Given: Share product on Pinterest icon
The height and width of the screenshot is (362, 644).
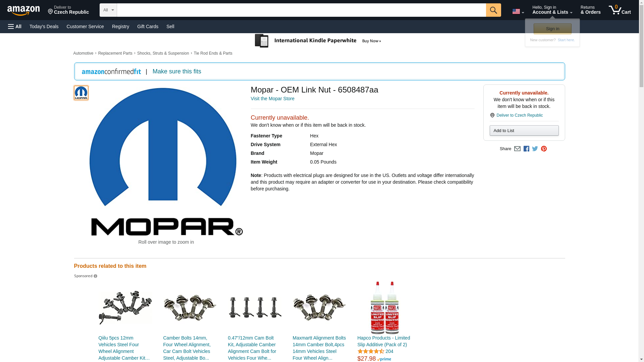Looking at the screenshot, I should point(544,149).
